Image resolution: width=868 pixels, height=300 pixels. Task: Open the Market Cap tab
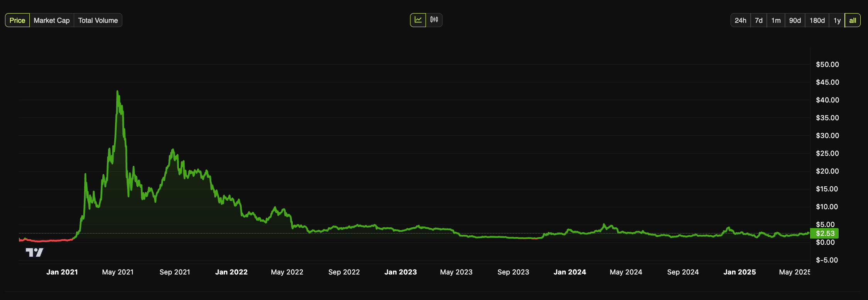[51, 20]
